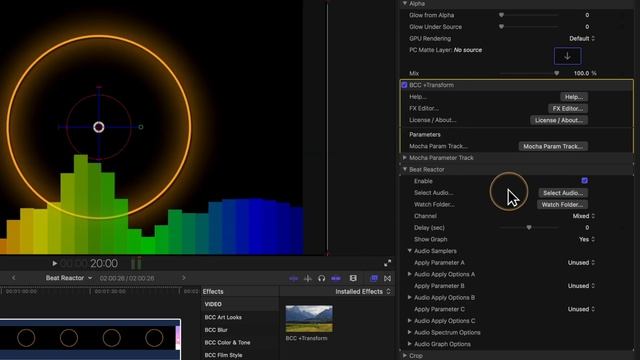The image size is (640, 360).
Task: Click the Mix value 100.0 %
Action: (x=585, y=73)
